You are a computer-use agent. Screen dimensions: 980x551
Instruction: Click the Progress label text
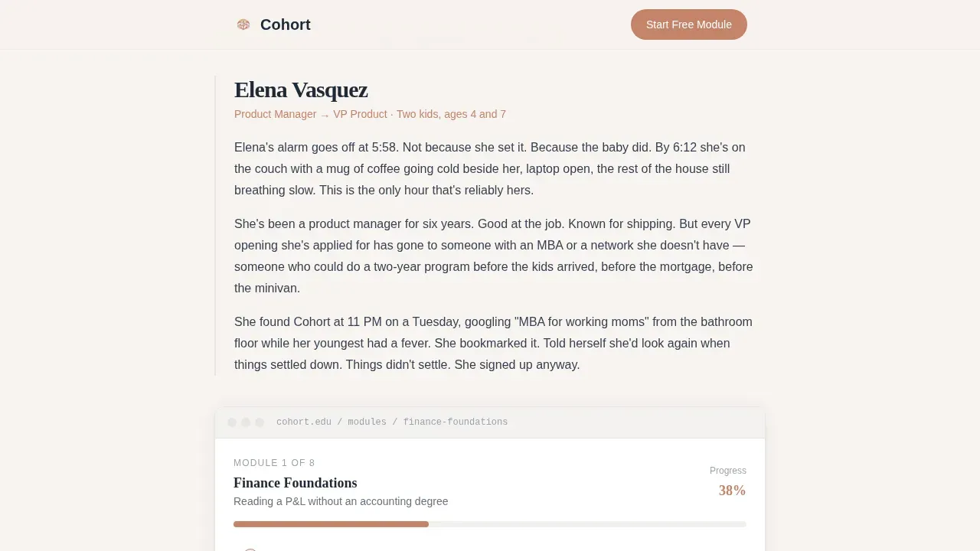728,471
